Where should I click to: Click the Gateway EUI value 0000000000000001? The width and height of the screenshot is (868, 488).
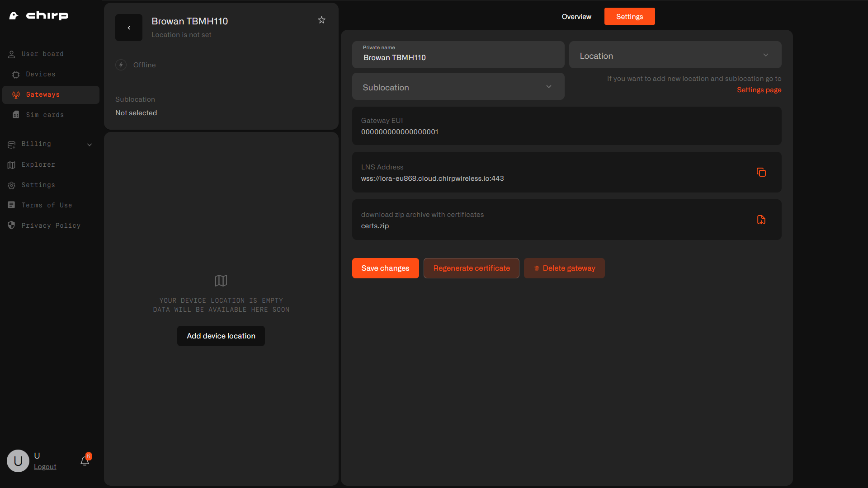point(400,132)
